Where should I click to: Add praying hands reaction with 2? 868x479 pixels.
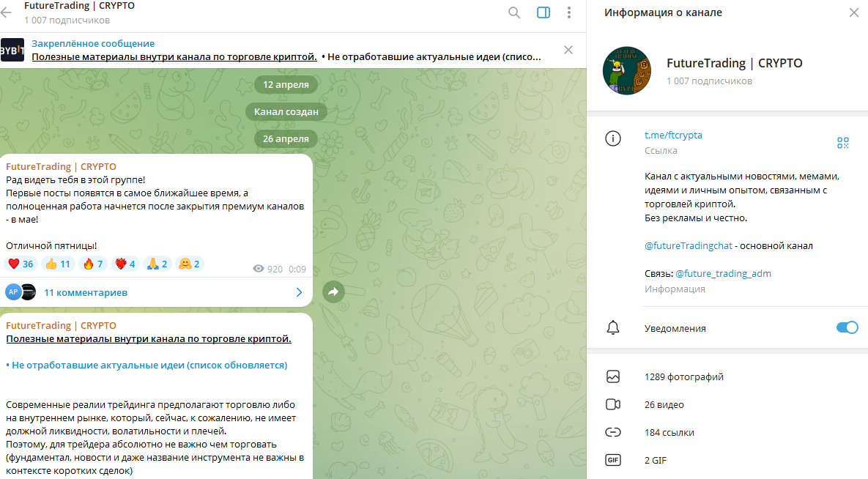[157, 264]
